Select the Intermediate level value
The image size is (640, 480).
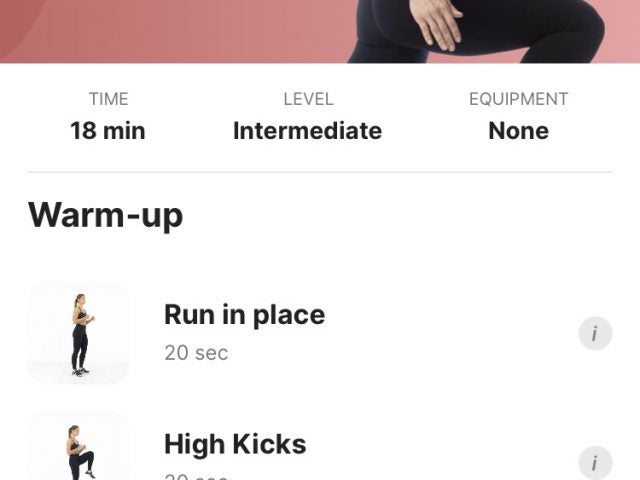click(307, 131)
